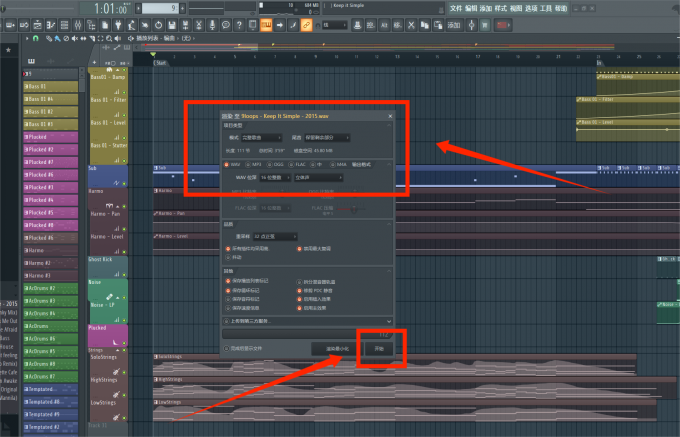Click the 渲染最小化 button in the dialog
The width and height of the screenshot is (680, 437).
tap(334, 348)
